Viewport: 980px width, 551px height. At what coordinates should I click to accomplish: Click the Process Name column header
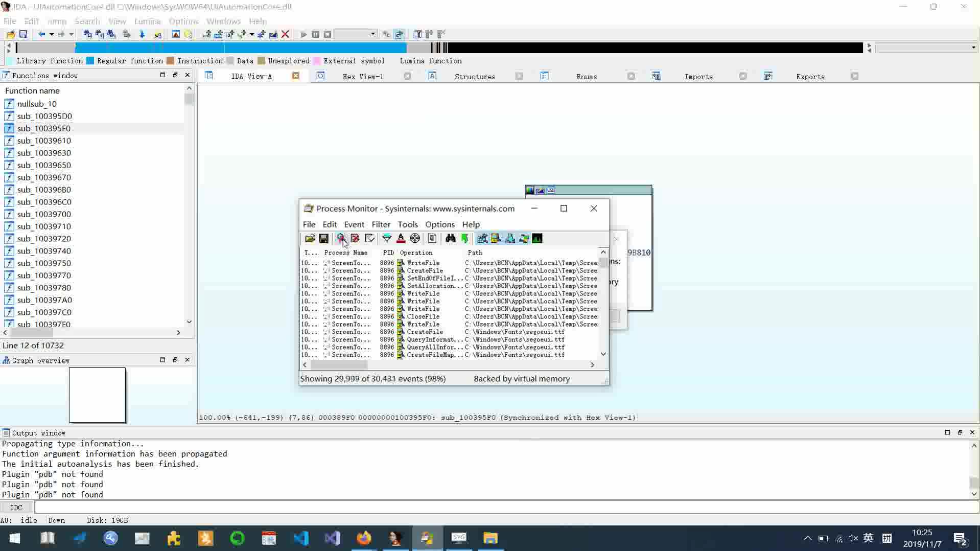(350, 253)
